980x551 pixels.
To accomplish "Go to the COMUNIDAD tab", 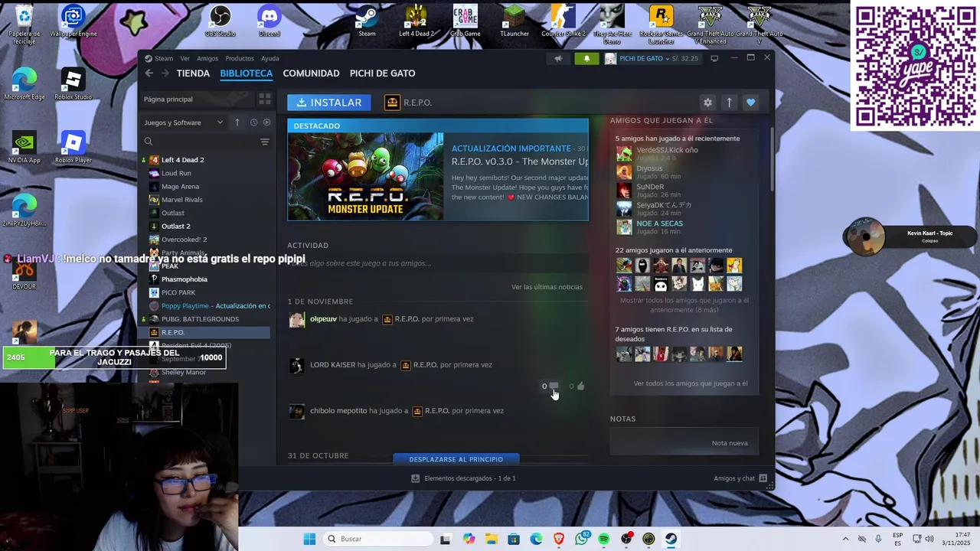I will [x=311, y=73].
